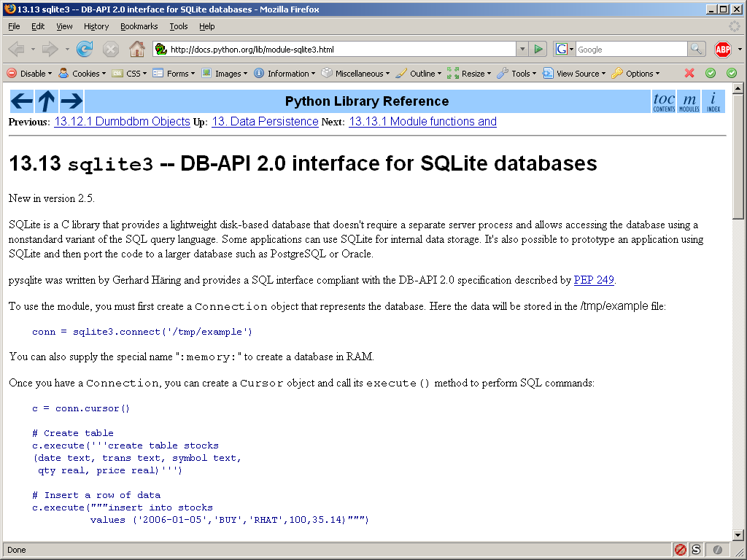The image size is (747, 560).
Task: Open the Forms dropdown menu
Action: pos(174,74)
